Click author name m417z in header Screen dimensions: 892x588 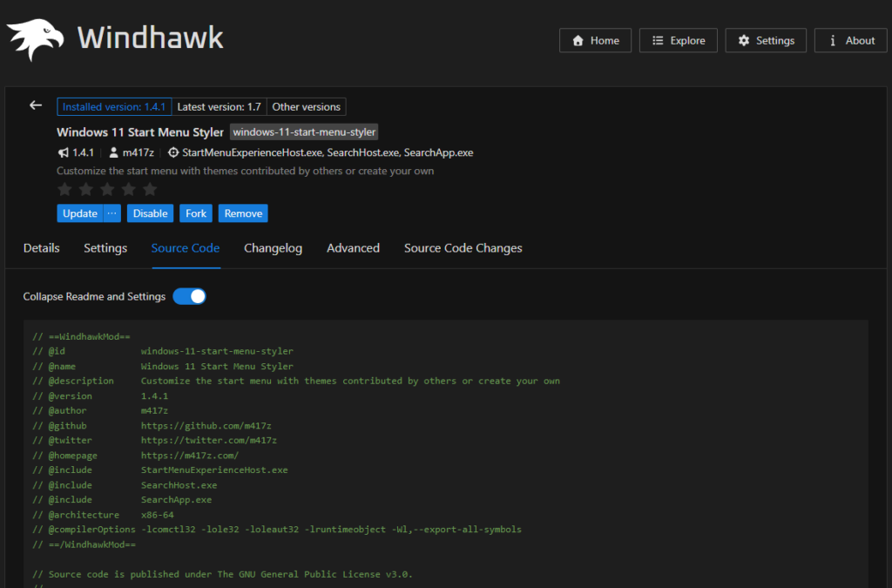[139, 152]
